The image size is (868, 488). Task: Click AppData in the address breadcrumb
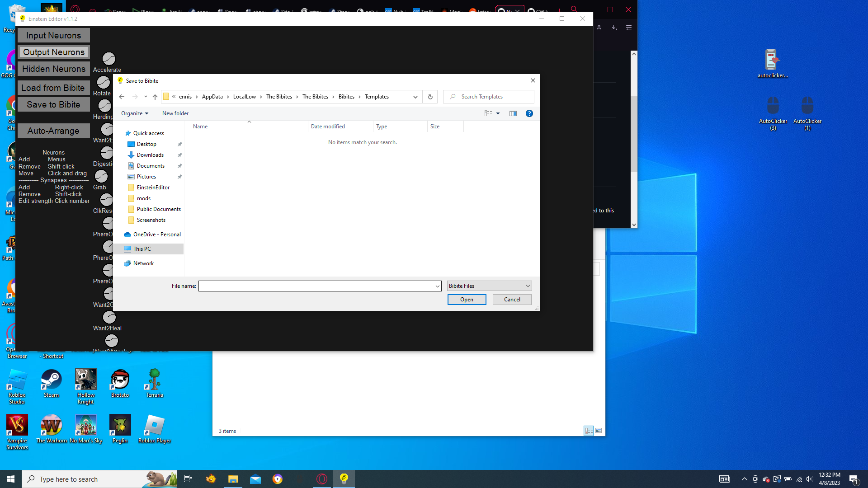point(212,97)
